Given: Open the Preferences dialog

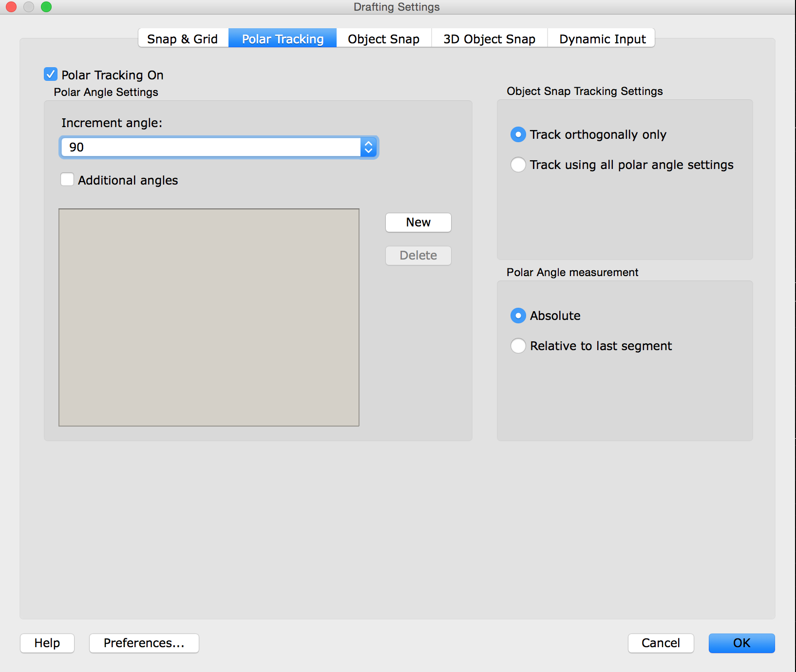Looking at the screenshot, I should [x=144, y=643].
